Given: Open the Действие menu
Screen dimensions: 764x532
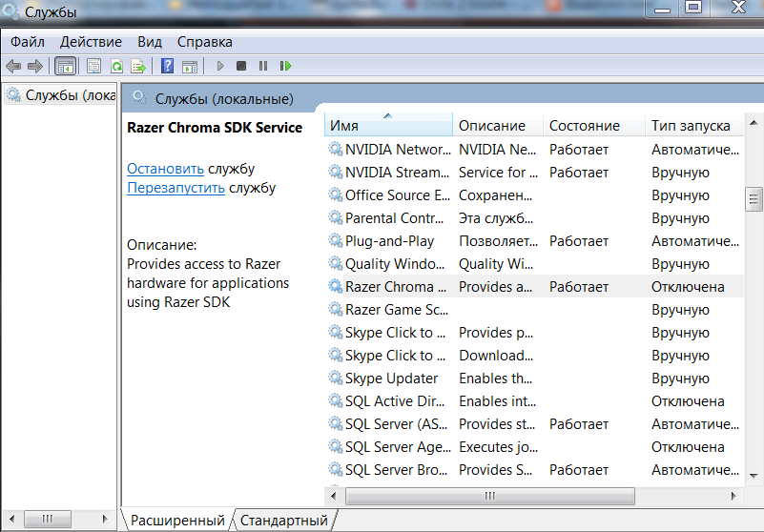Looking at the screenshot, I should [91, 42].
